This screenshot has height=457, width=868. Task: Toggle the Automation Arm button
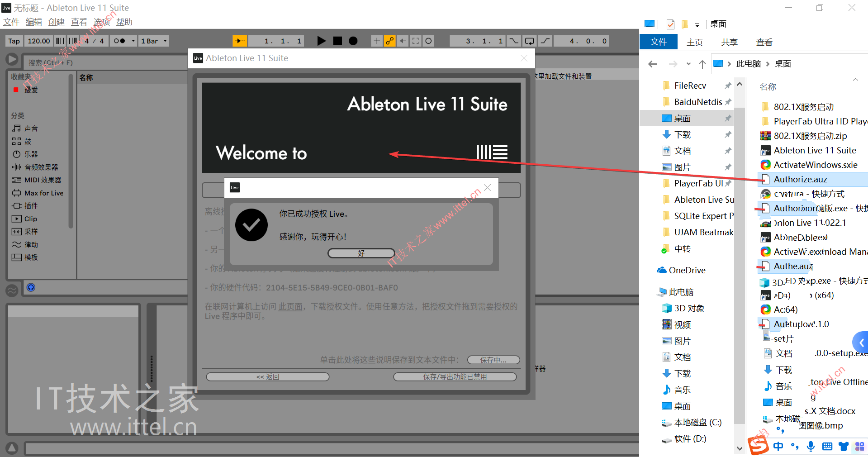click(389, 41)
